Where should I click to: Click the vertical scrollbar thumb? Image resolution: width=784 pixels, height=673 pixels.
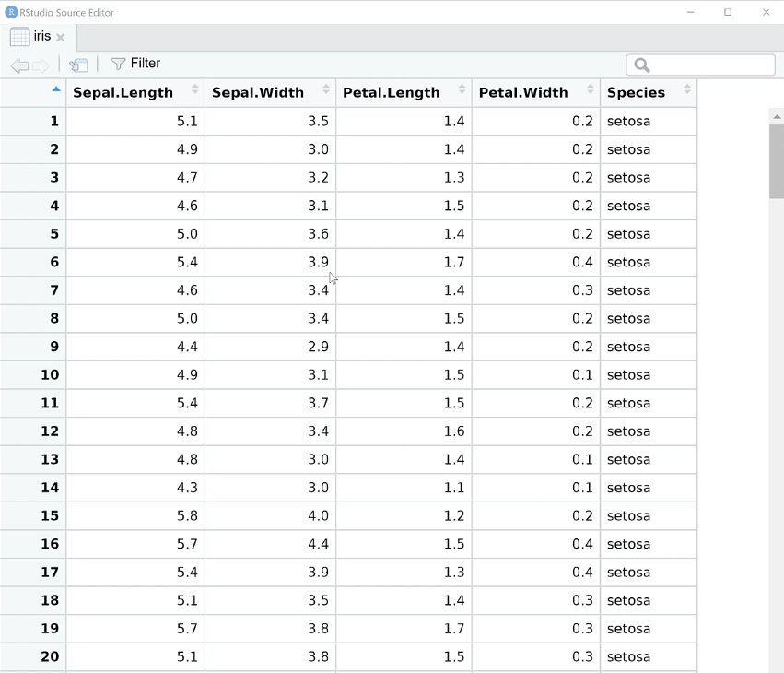777,161
